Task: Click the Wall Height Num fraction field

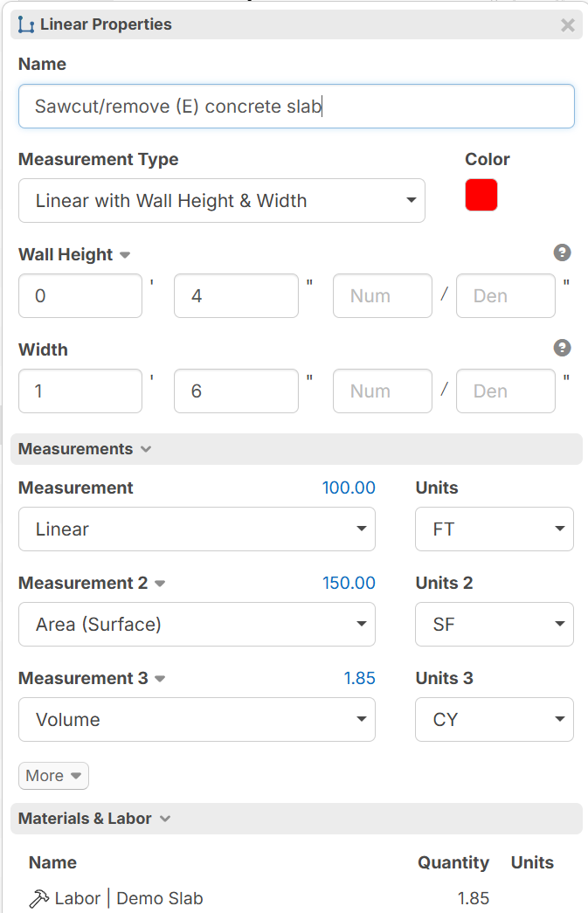Action: point(383,296)
